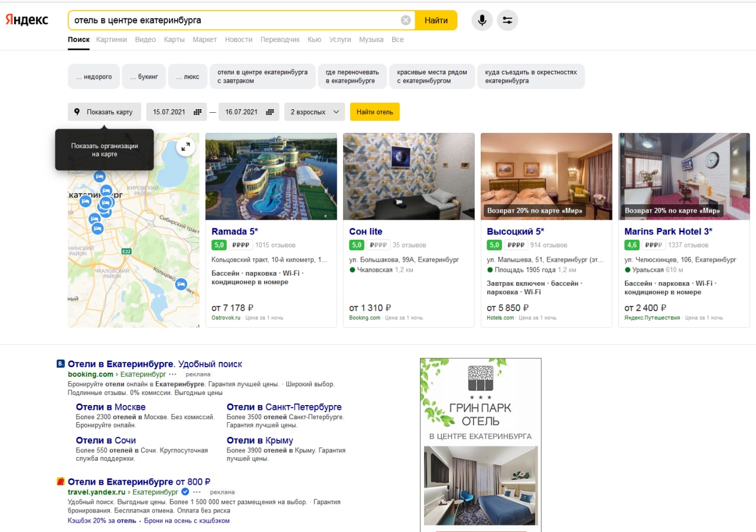Screen dimensions: 756x532
Task: Open the Карты tab
Action: 174,40
